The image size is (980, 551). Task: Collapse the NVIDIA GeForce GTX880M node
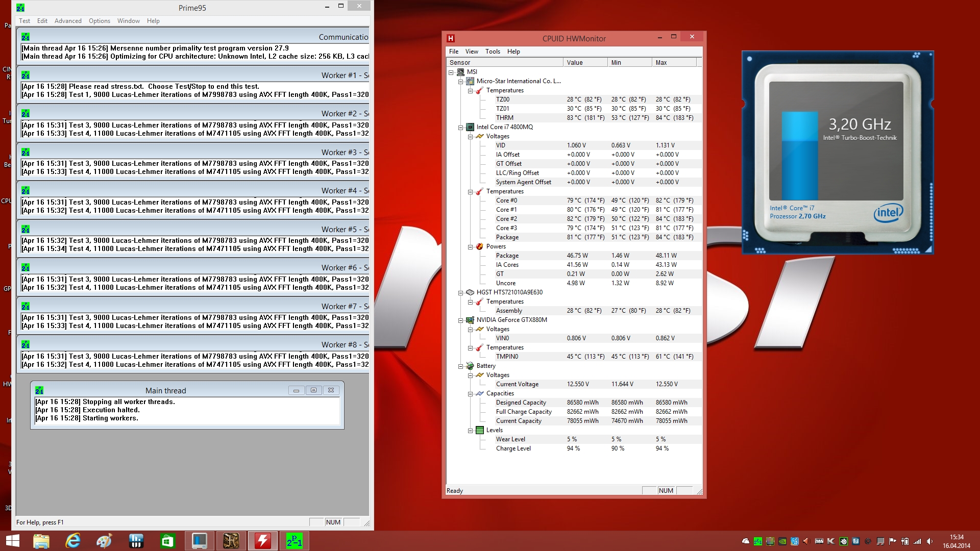[460, 320]
